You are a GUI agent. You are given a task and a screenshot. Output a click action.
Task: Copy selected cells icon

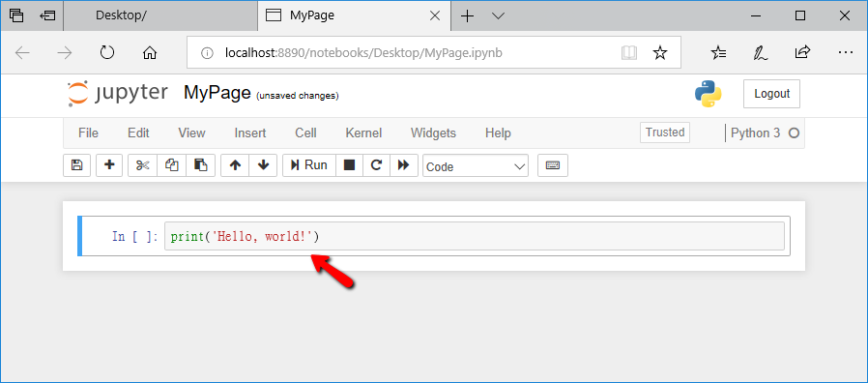(172, 165)
